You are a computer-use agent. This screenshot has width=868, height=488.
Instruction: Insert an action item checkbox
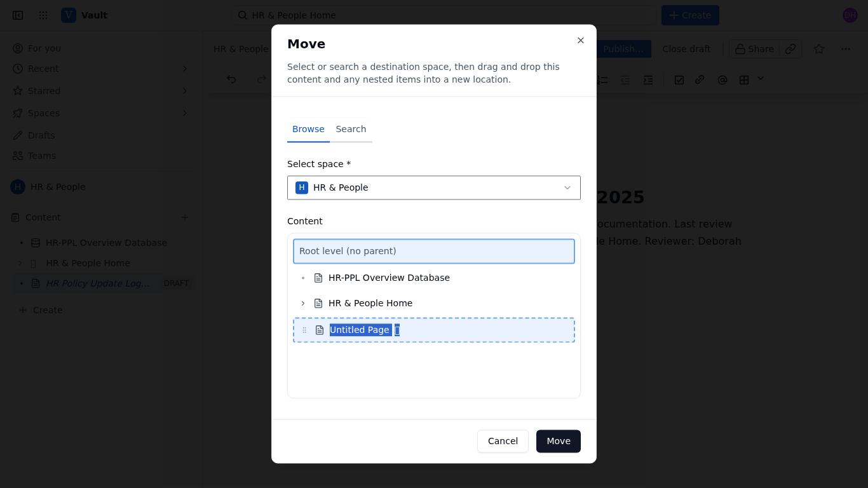coord(679,79)
